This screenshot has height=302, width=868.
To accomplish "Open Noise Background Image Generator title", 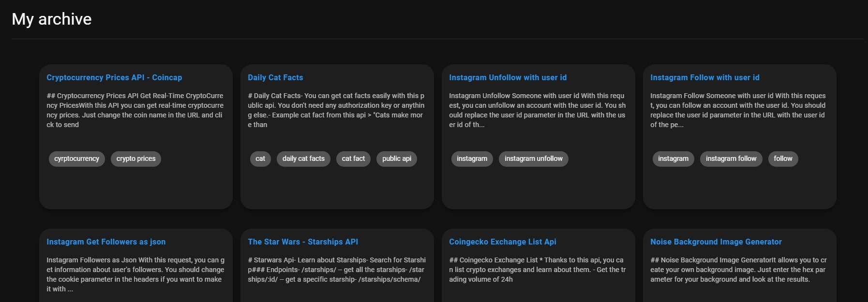I will (716, 242).
